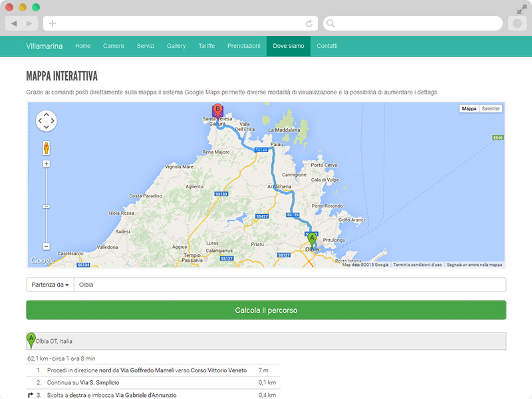Screen dimensions: 532x399
Task: Click the Villamarina brand link
Action: [44, 46]
